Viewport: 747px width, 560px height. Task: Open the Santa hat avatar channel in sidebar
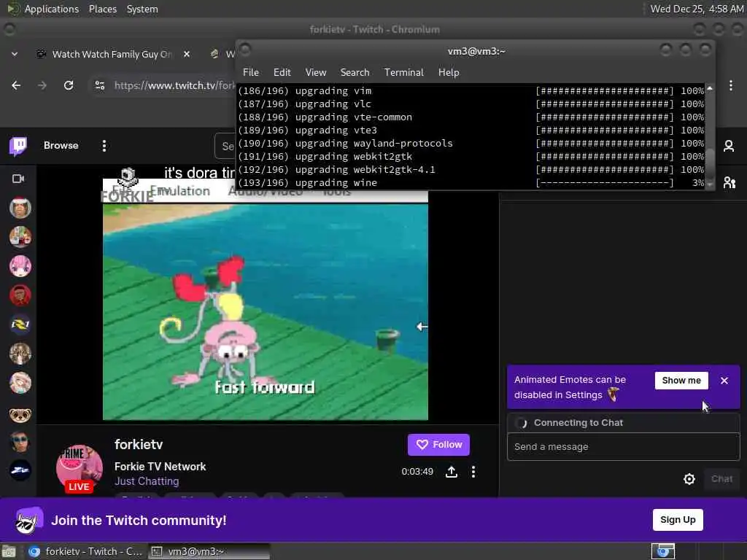(x=20, y=208)
